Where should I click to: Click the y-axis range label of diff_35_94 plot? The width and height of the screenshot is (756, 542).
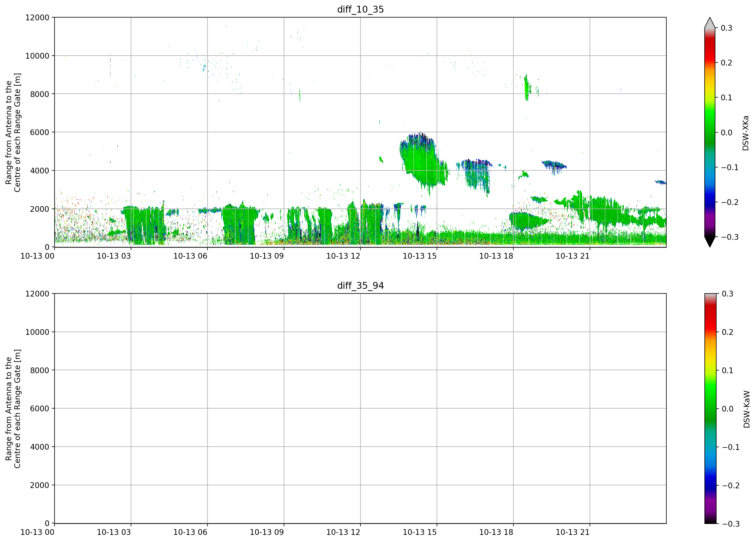[x=13, y=408]
